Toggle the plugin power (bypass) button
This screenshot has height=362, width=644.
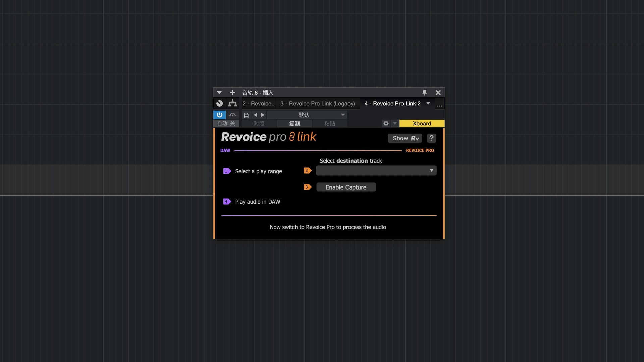(219, 115)
